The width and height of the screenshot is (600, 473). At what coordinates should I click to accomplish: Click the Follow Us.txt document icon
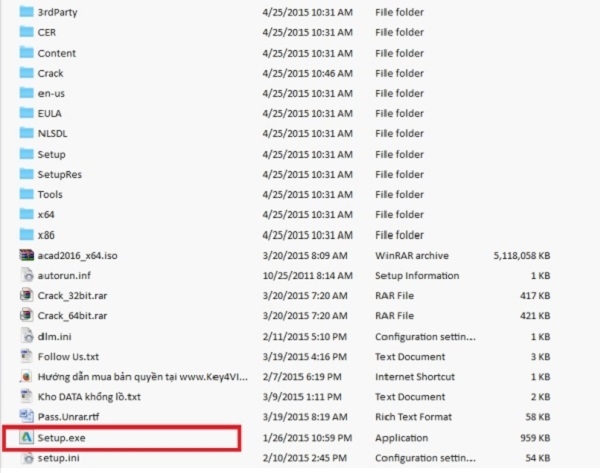click(x=26, y=356)
